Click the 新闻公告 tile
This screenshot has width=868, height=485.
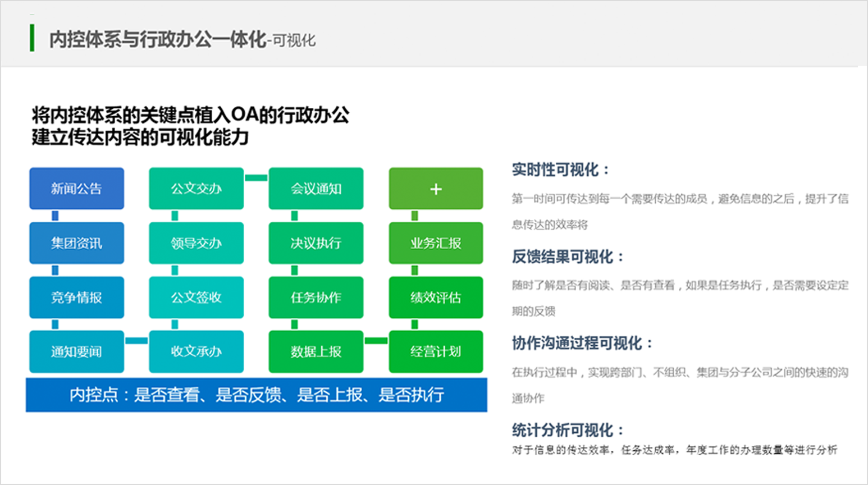76,189
